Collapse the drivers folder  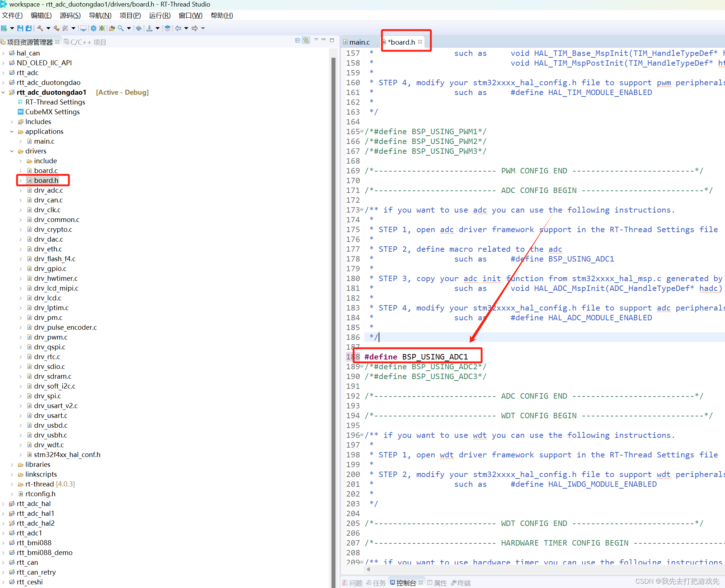pyautogui.click(x=12, y=151)
